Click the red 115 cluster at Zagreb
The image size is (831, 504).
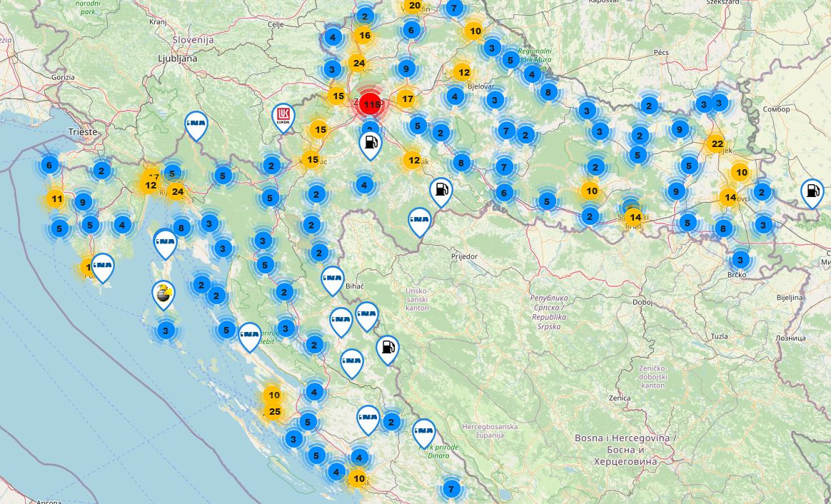click(370, 105)
